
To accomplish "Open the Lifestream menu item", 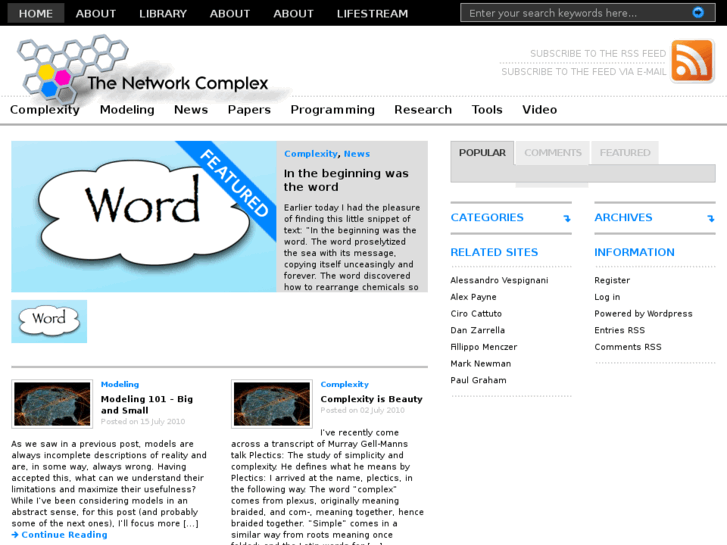I will [372, 13].
